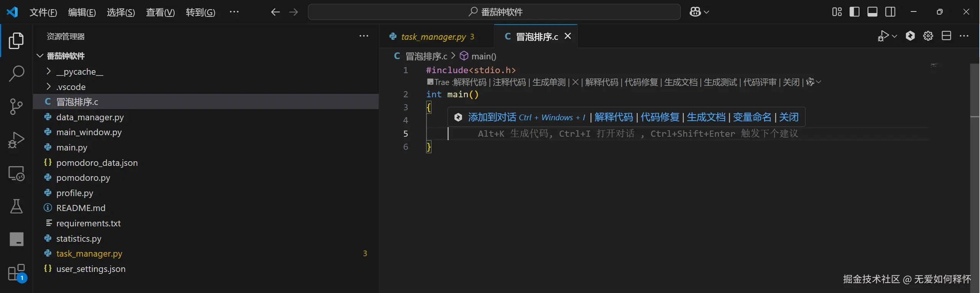Viewport: 980px width, 293px height.
Task: Open the Search view in activity bar
Action: click(x=16, y=74)
